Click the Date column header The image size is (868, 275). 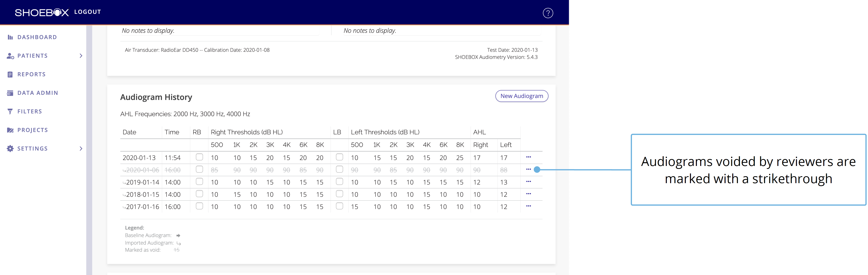pos(129,132)
